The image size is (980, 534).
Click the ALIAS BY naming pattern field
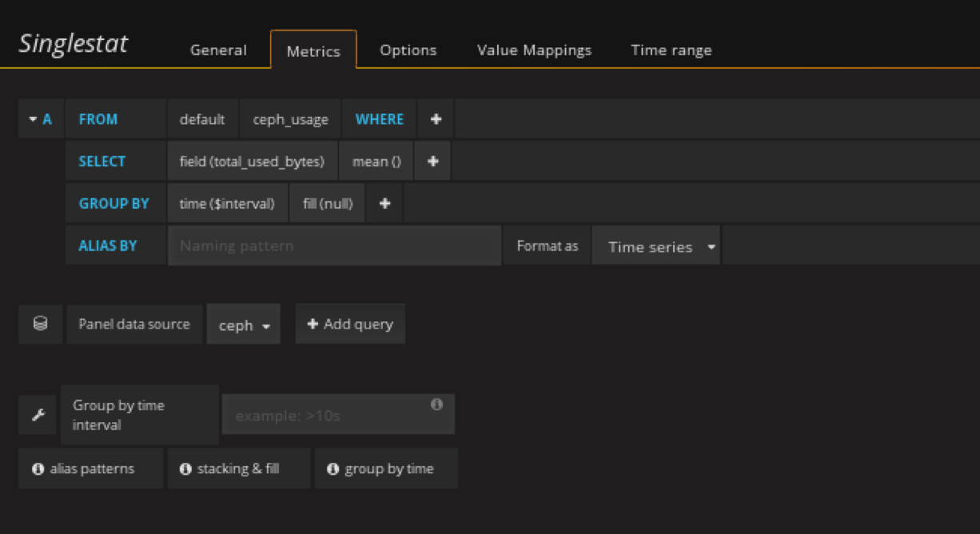(x=334, y=246)
